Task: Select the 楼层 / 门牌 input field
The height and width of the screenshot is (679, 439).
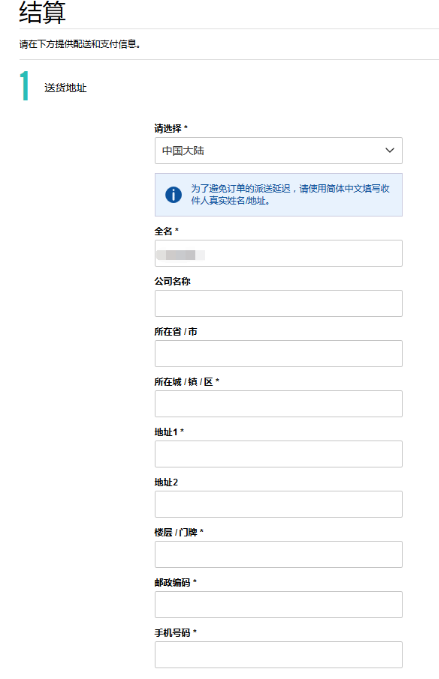Action: pos(279,554)
